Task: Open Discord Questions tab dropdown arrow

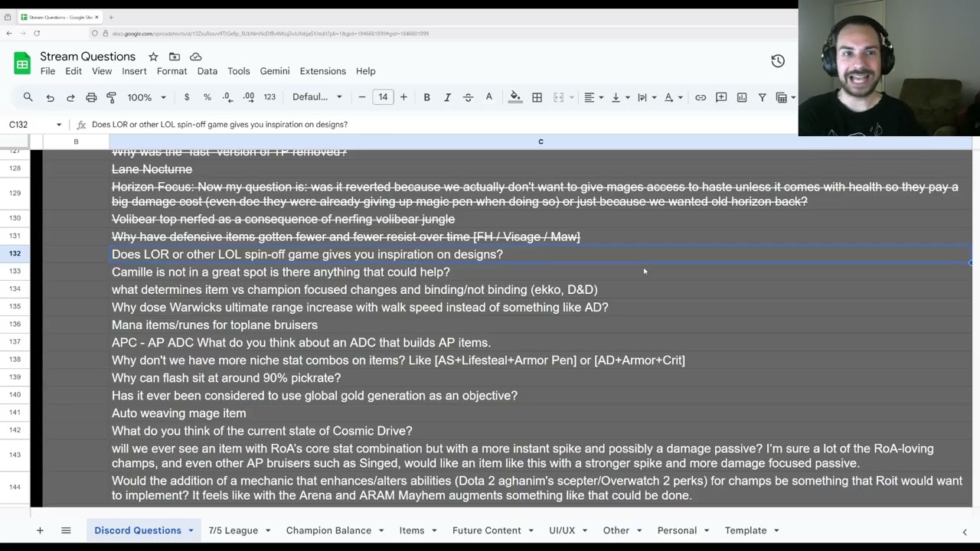Action: [x=191, y=530]
